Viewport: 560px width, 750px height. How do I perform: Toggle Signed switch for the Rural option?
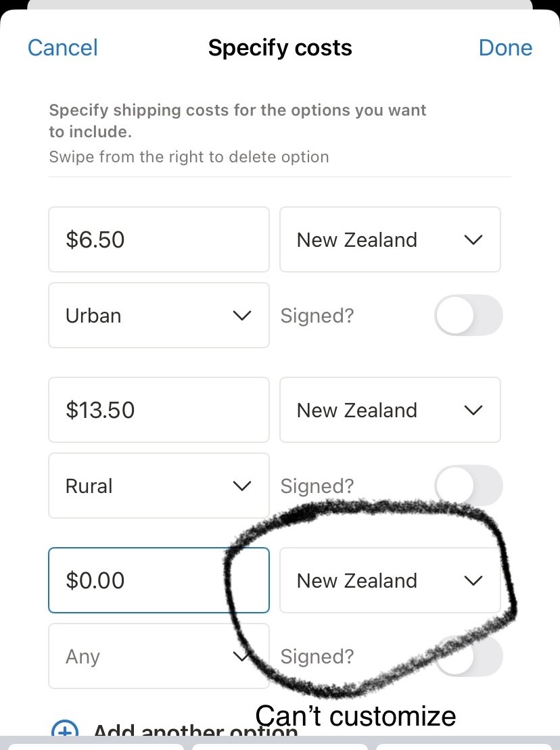(469, 486)
